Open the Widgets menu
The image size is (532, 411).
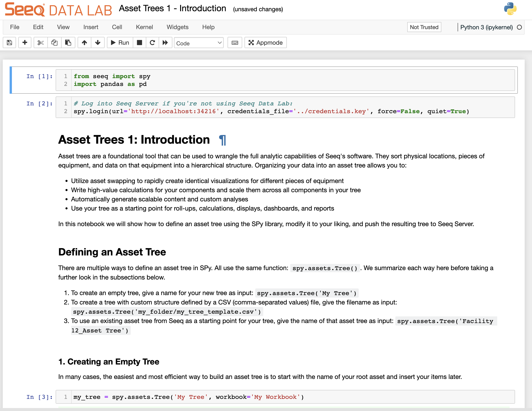pos(178,27)
